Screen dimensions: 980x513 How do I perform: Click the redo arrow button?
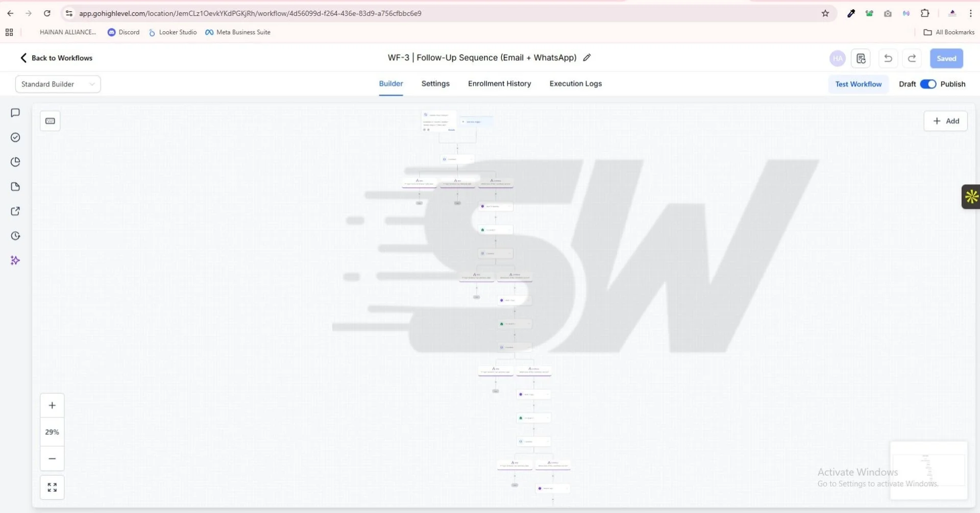[x=912, y=58]
